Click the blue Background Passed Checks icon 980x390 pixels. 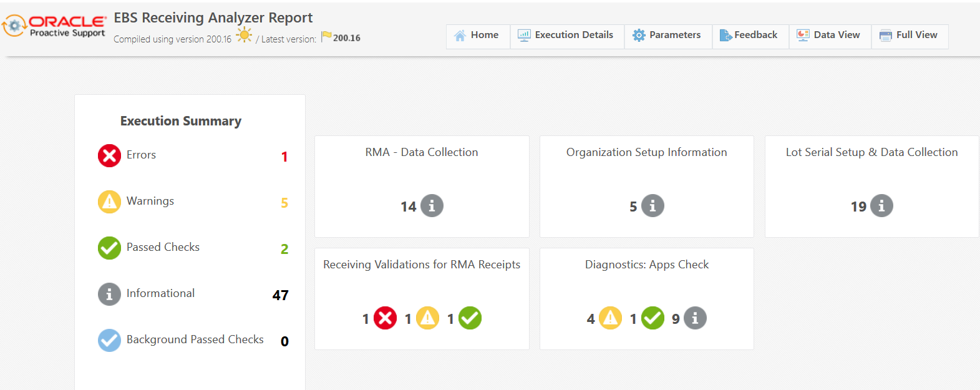point(109,340)
